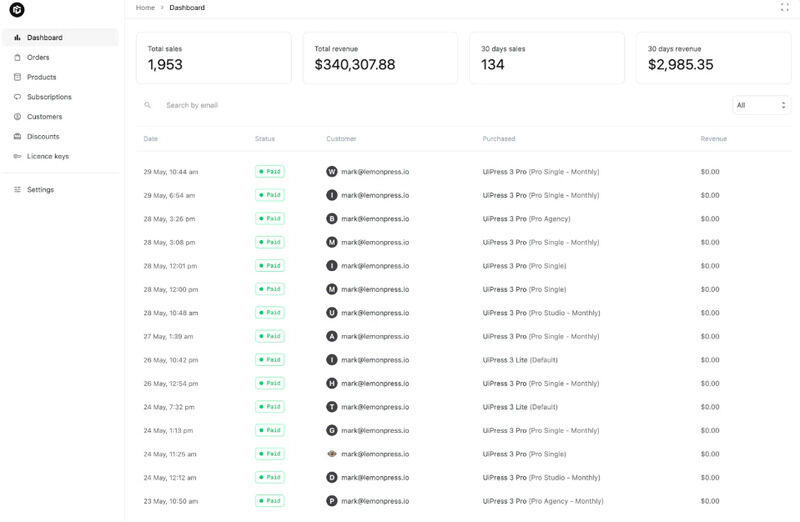This screenshot has height=522, width=800.
Task: Sort by the Date column header
Action: click(151, 139)
